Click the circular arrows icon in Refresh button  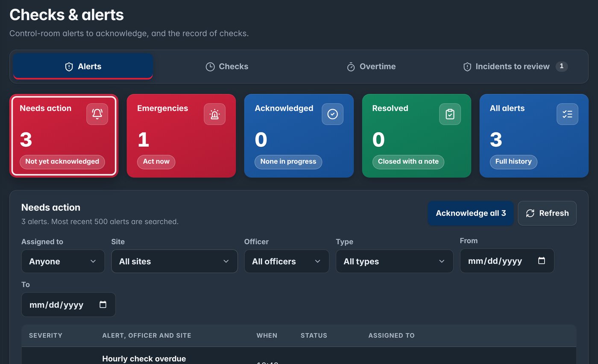tap(530, 213)
